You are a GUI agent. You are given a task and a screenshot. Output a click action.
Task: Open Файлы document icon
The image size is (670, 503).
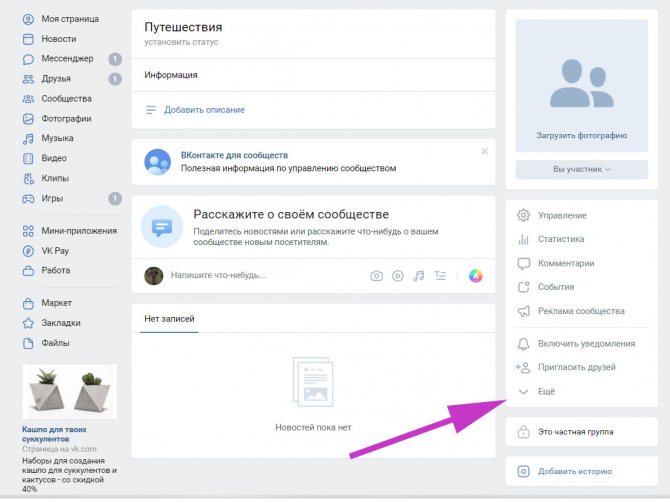(28, 343)
